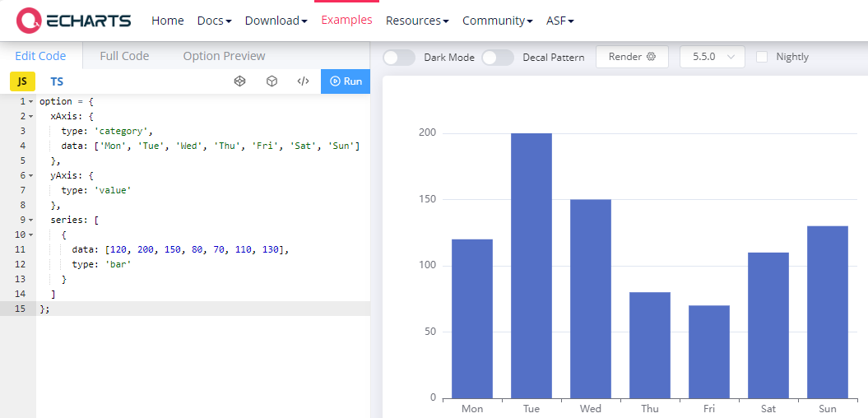This screenshot has width=868, height=418.
Task: Open the 5.5.0 version dropdown
Action: tap(712, 57)
